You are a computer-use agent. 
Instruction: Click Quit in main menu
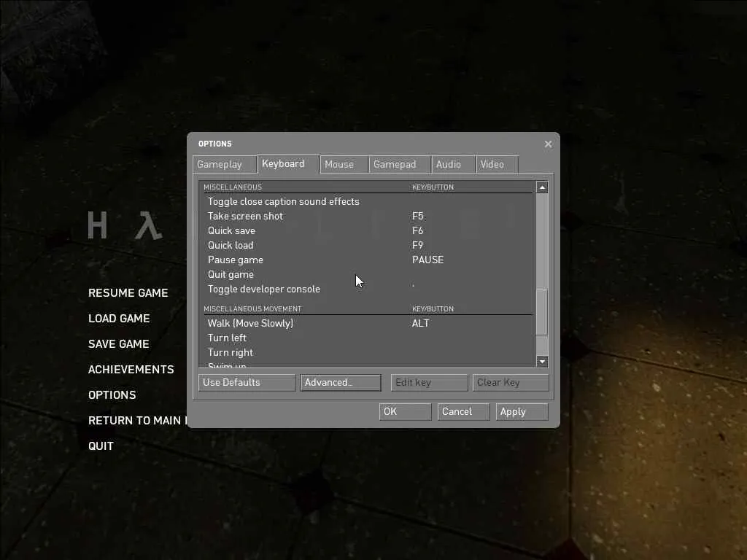101,446
